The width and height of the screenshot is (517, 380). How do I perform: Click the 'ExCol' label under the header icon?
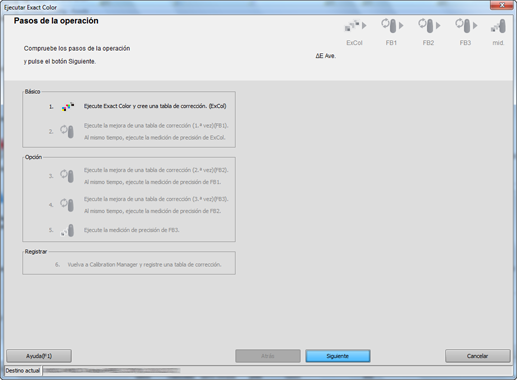[354, 43]
